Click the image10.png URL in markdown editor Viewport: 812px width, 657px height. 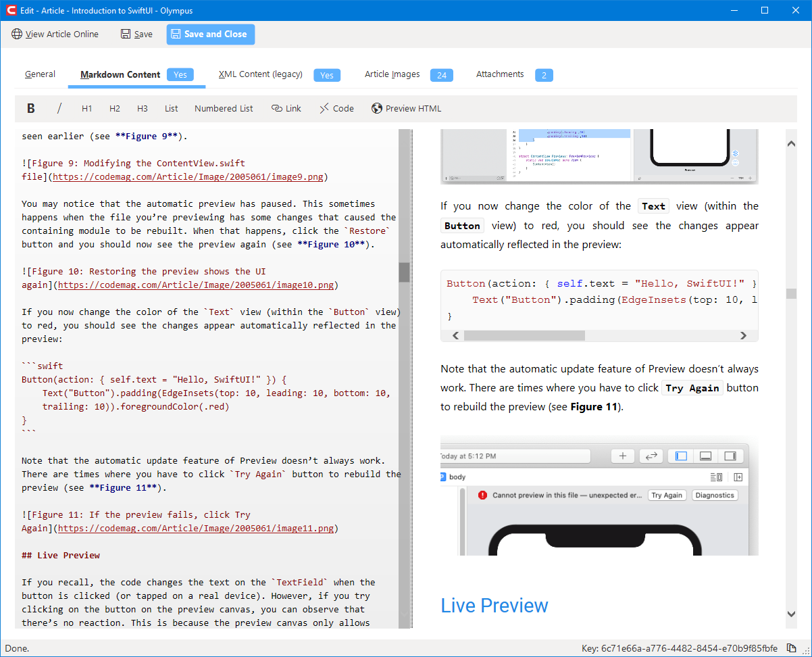(195, 285)
